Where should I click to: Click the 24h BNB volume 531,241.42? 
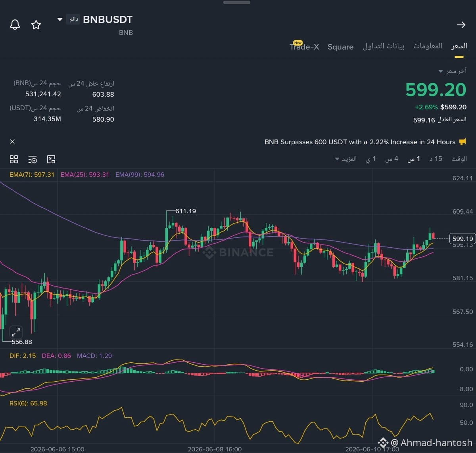click(43, 94)
